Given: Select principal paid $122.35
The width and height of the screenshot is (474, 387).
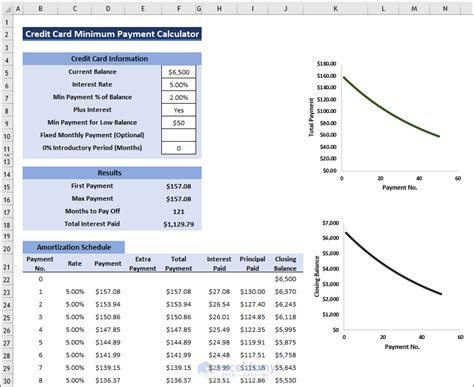Looking at the screenshot, I should coord(252,330).
